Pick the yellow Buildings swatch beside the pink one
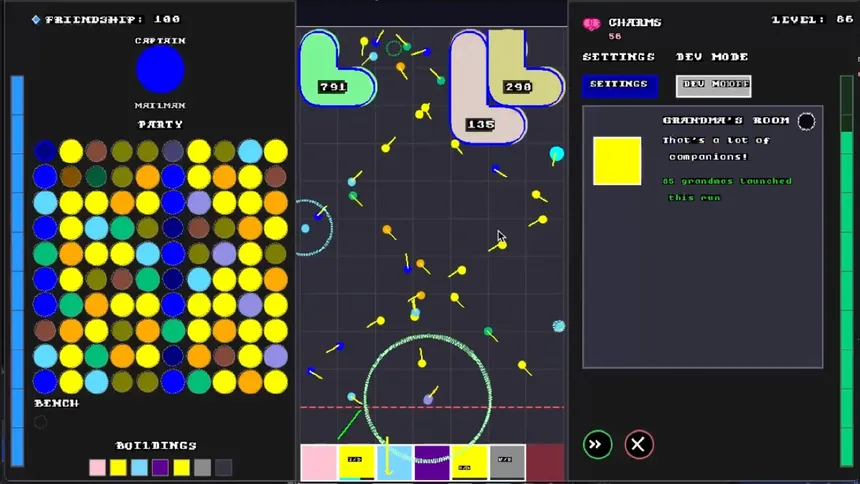The height and width of the screenshot is (484, 860). click(x=118, y=468)
